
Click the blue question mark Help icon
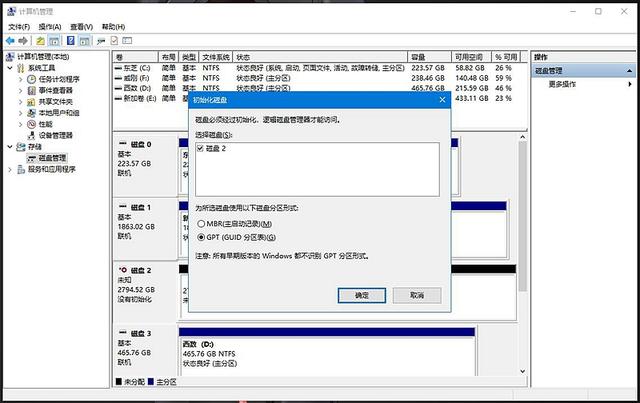point(71,40)
